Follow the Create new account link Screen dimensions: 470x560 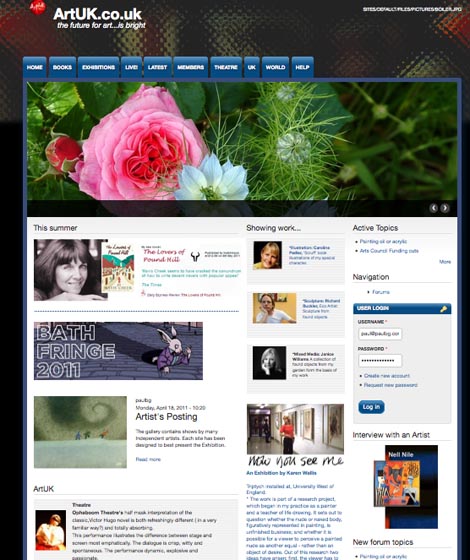(x=387, y=376)
